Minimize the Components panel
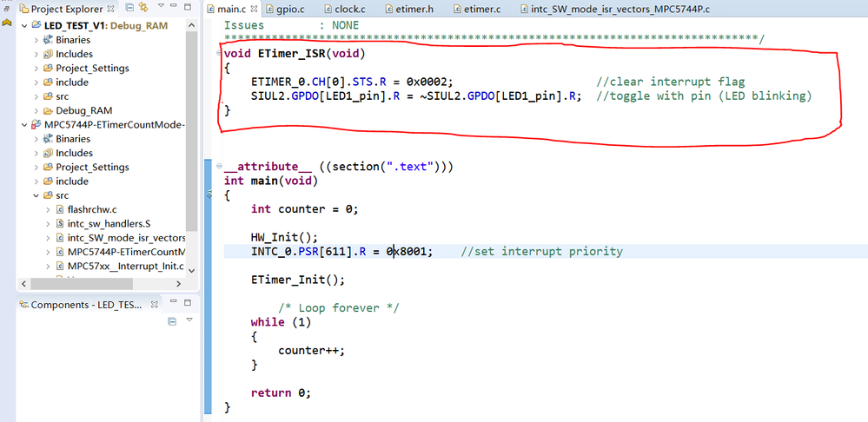 point(175,302)
